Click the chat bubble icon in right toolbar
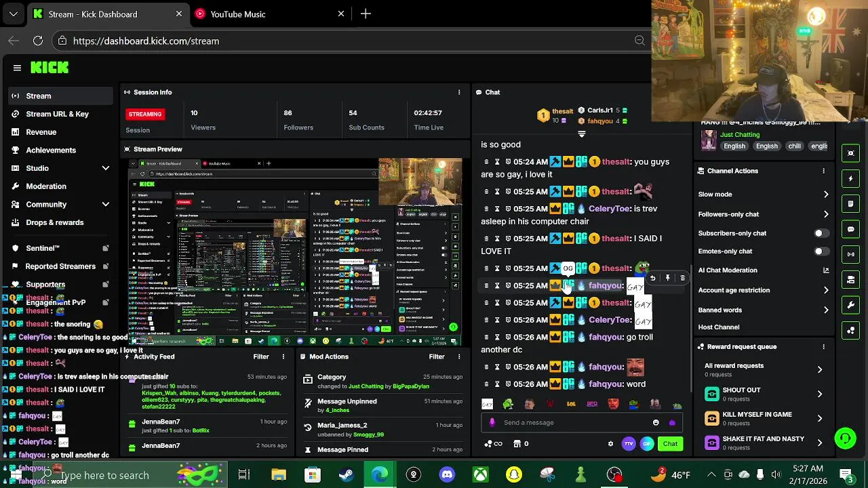The height and width of the screenshot is (488, 868). [x=851, y=229]
